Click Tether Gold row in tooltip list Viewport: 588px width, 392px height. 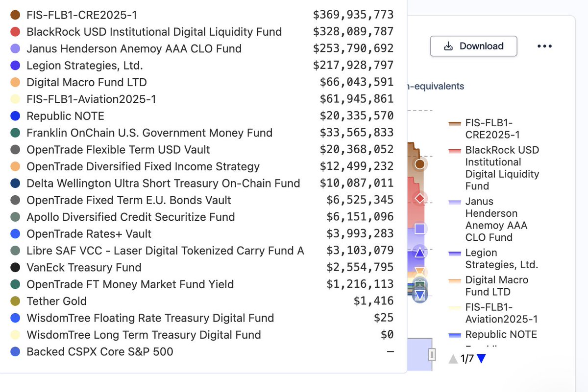pyautogui.click(x=56, y=301)
